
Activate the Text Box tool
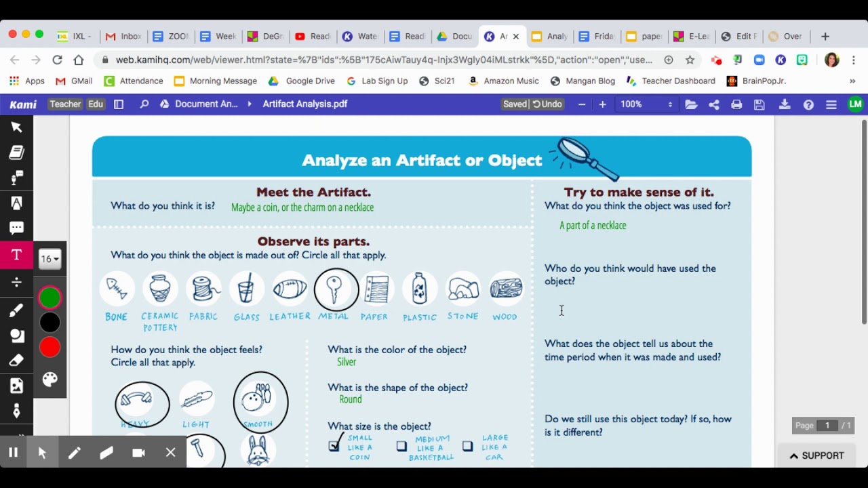(x=16, y=255)
